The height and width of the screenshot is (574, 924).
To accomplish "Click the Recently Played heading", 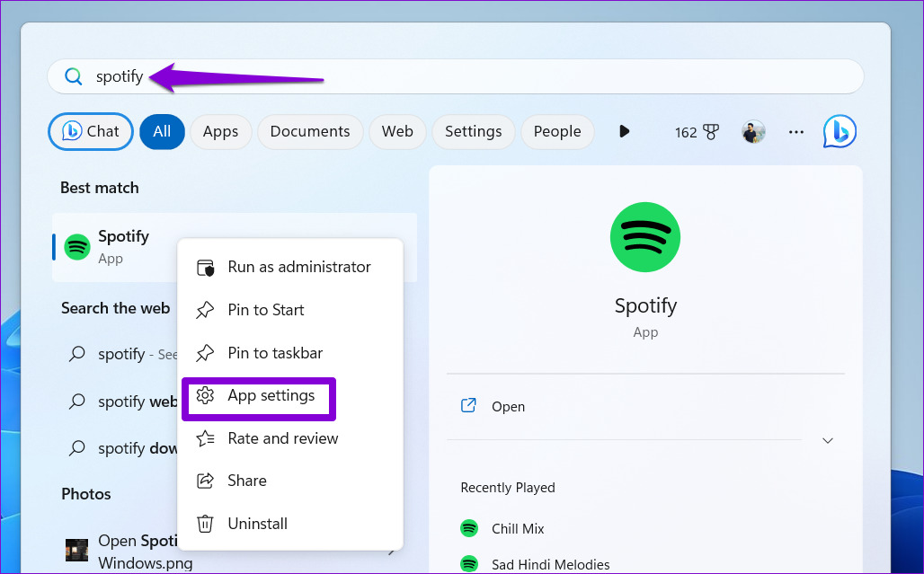I will pos(508,488).
